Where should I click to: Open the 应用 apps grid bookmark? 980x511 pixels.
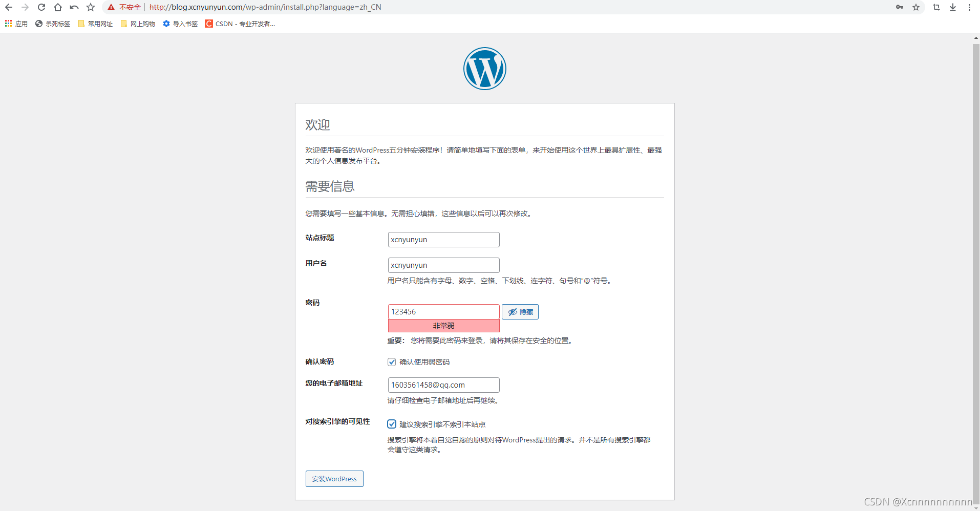point(16,24)
